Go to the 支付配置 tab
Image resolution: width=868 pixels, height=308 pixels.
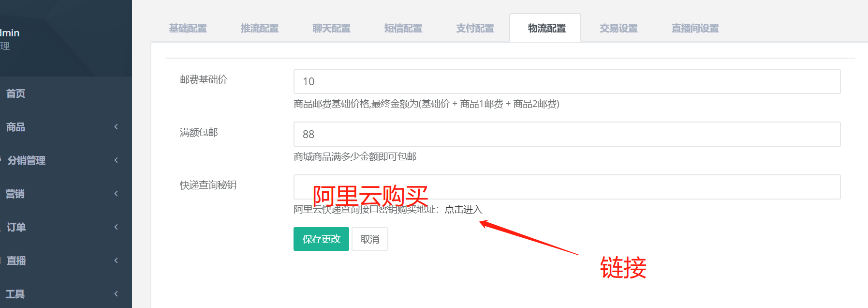pos(475,29)
